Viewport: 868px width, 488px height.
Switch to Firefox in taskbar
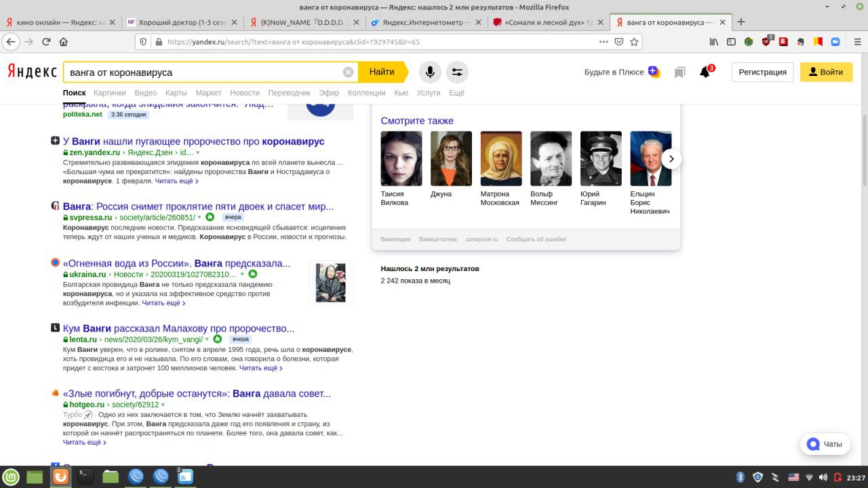[60, 477]
